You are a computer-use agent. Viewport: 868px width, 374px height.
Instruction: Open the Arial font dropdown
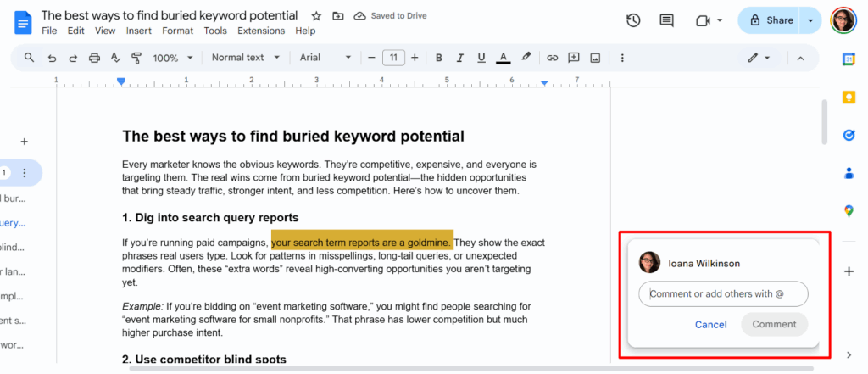point(325,58)
